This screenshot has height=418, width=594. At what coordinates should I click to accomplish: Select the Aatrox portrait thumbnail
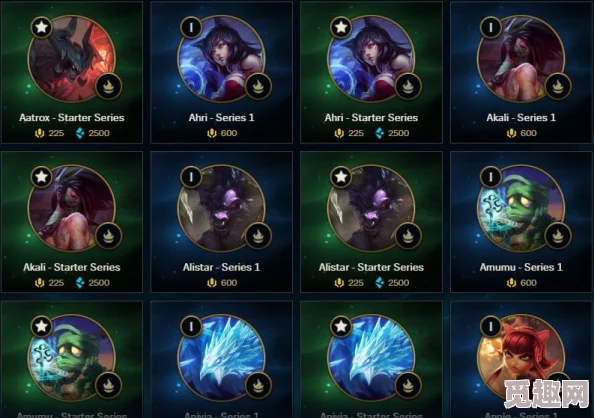[x=72, y=59]
